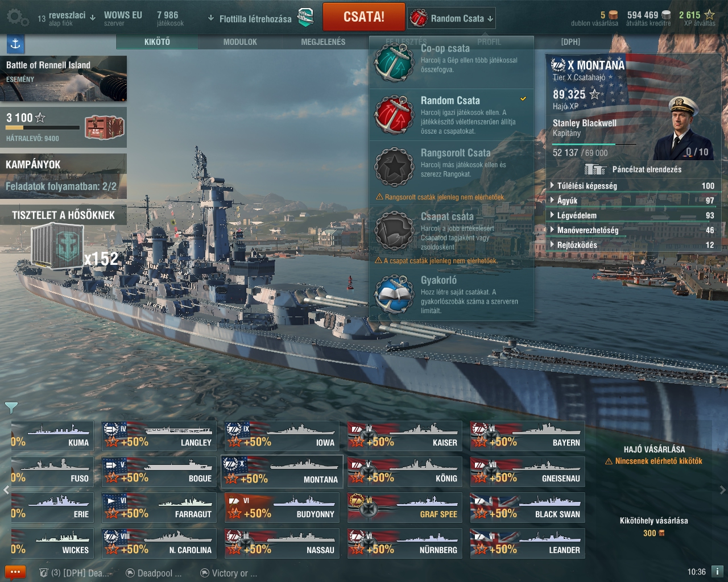Open the orange chat bubble button
Image resolution: width=728 pixels, height=582 pixels.
tap(15, 572)
